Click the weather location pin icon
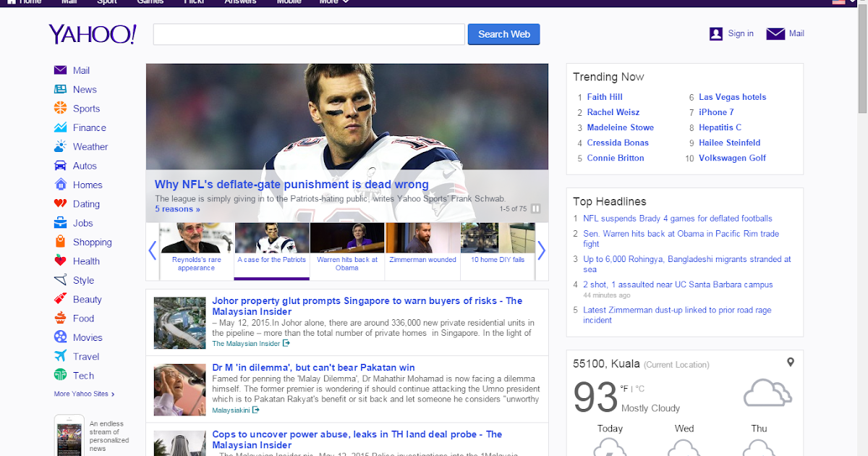Screen dimensions: 868x456 [x=791, y=362]
